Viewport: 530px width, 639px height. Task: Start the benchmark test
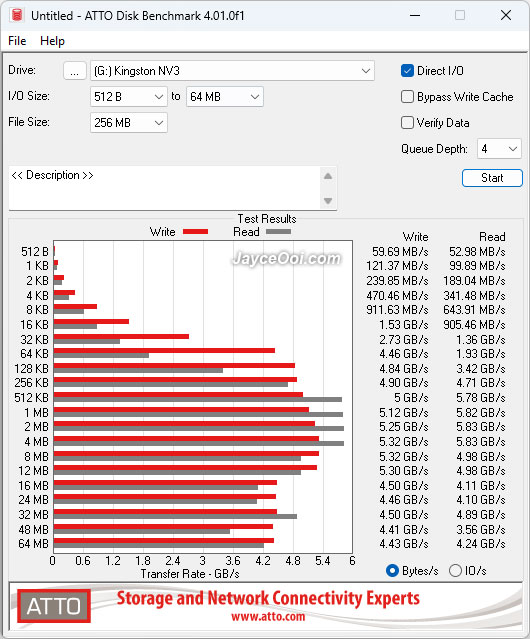[x=492, y=178]
